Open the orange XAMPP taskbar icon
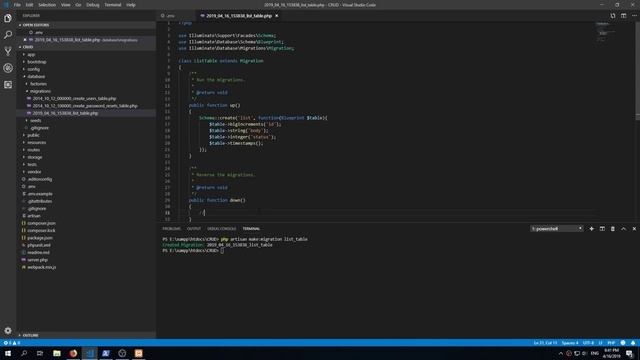This screenshot has width=640, height=360. pyautogui.click(x=138, y=353)
